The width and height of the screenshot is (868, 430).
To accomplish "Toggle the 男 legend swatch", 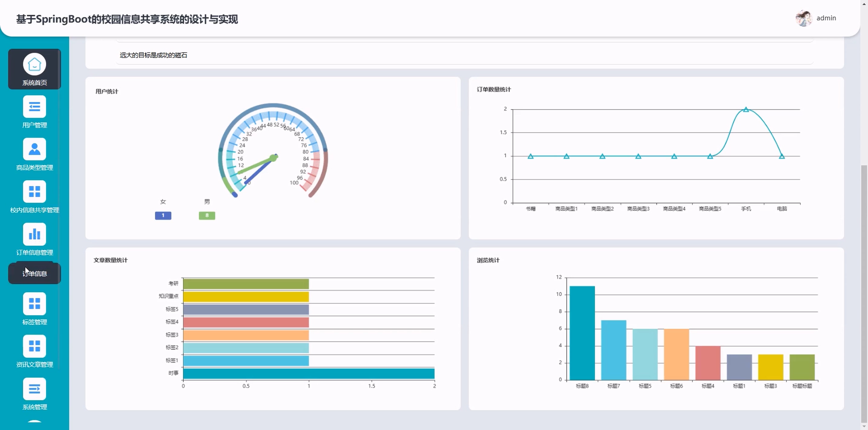I will pyautogui.click(x=207, y=216).
